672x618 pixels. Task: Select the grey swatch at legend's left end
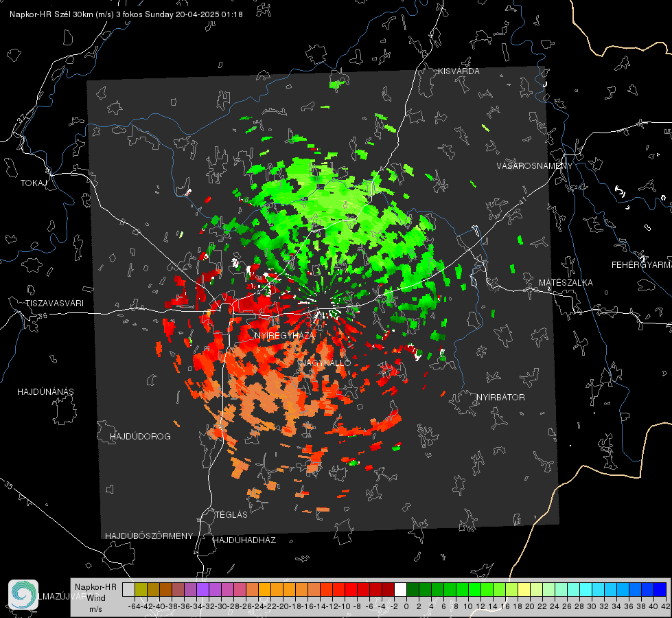128,589
